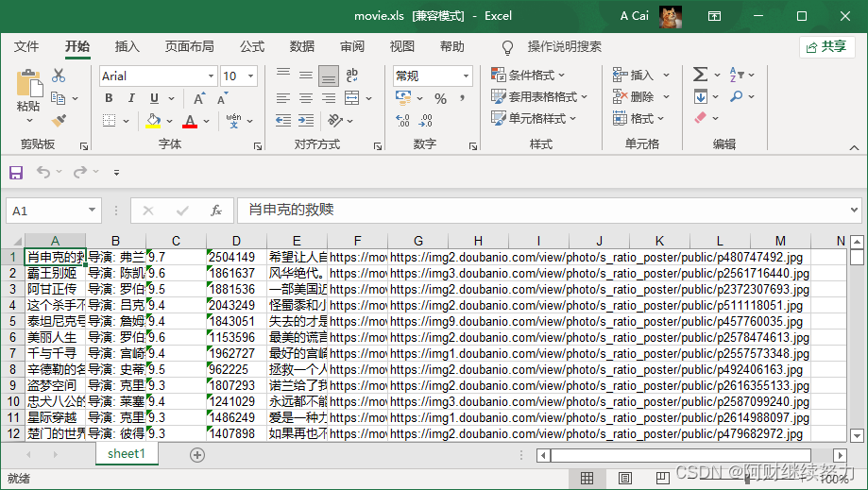This screenshot has width=868, height=490.
Task: Align text left
Action: (x=283, y=98)
